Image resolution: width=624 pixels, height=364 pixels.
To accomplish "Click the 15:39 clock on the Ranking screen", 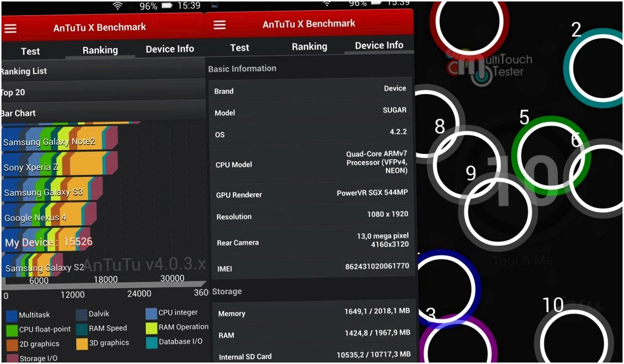I will point(188,6).
